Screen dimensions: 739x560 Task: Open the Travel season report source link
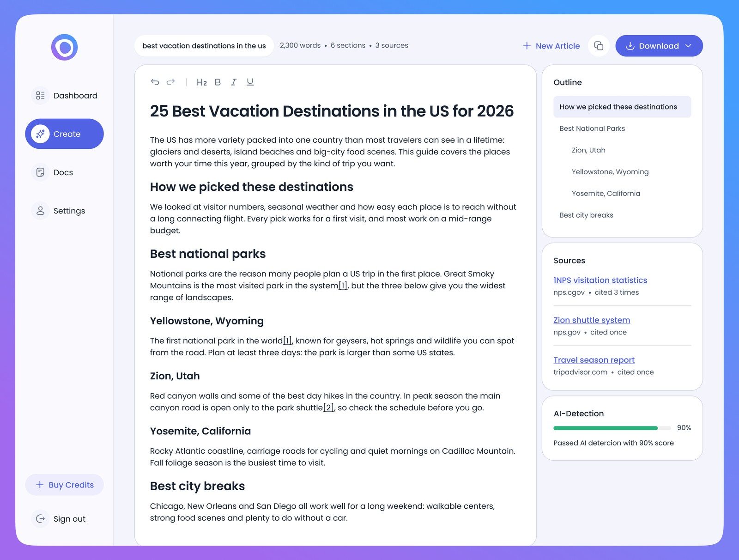(594, 360)
